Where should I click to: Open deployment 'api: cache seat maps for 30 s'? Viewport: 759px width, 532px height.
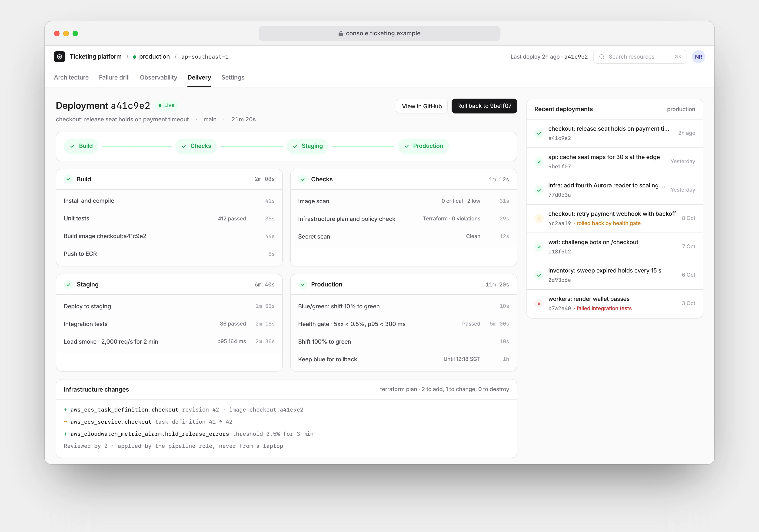(615, 162)
